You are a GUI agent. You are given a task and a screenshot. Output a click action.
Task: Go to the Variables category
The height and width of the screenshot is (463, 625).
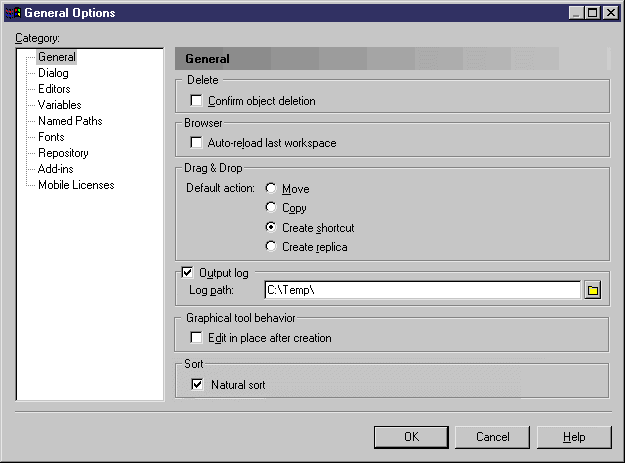click(x=59, y=105)
